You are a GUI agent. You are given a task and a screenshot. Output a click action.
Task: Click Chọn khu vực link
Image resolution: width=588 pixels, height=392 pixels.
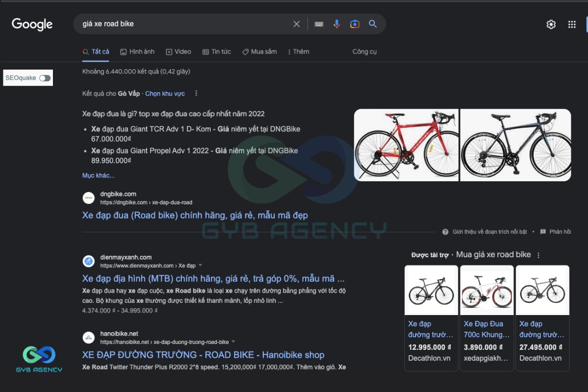pos(165,94)
